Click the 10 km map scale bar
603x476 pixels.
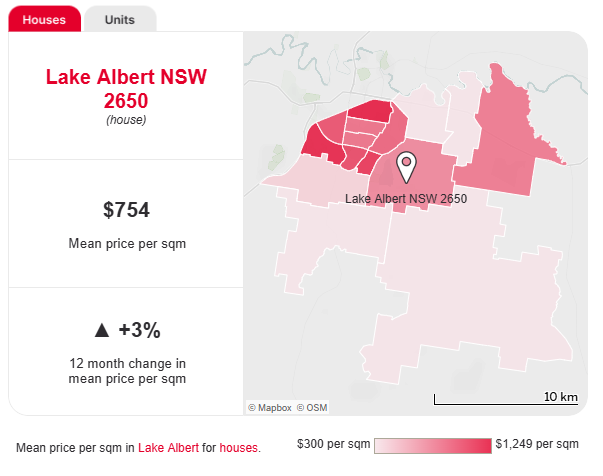pyautogui.click(x=506, y=398)
